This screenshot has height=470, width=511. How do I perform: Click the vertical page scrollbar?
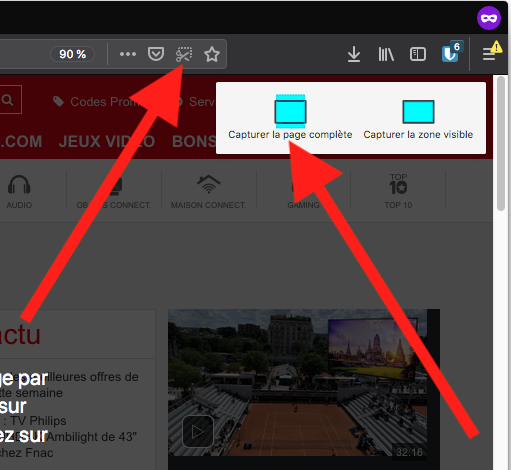point(501,144)
